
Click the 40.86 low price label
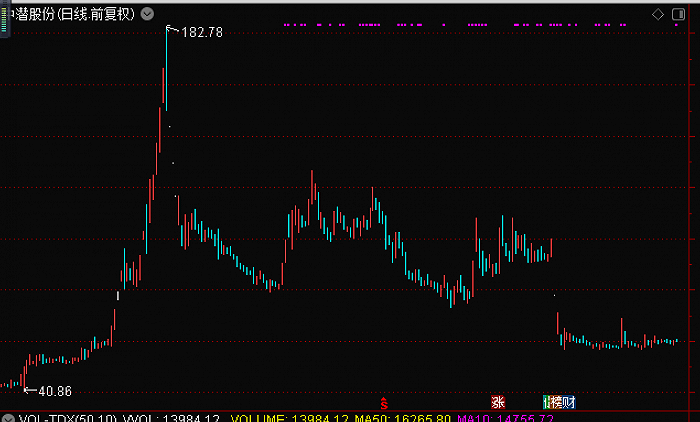[54, 391]
